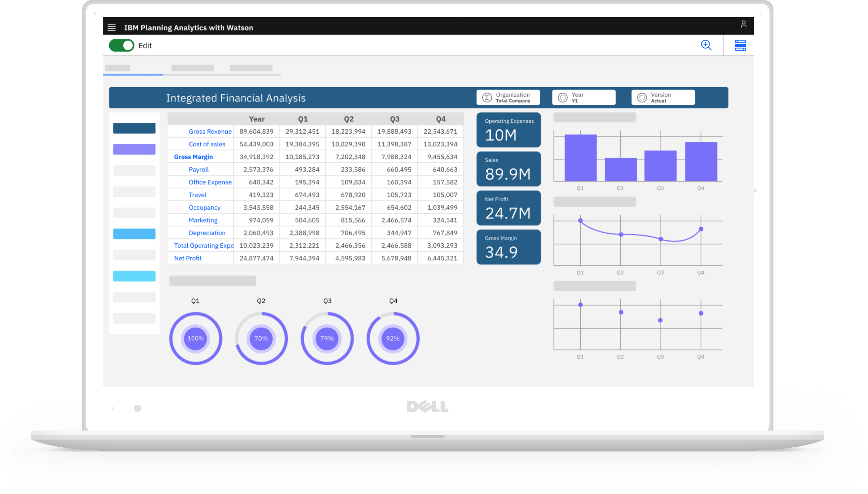The width and height of the screenshot is (868, 494).
Task: Toggle the Edit mode switch off
Action: coord(121,45)
